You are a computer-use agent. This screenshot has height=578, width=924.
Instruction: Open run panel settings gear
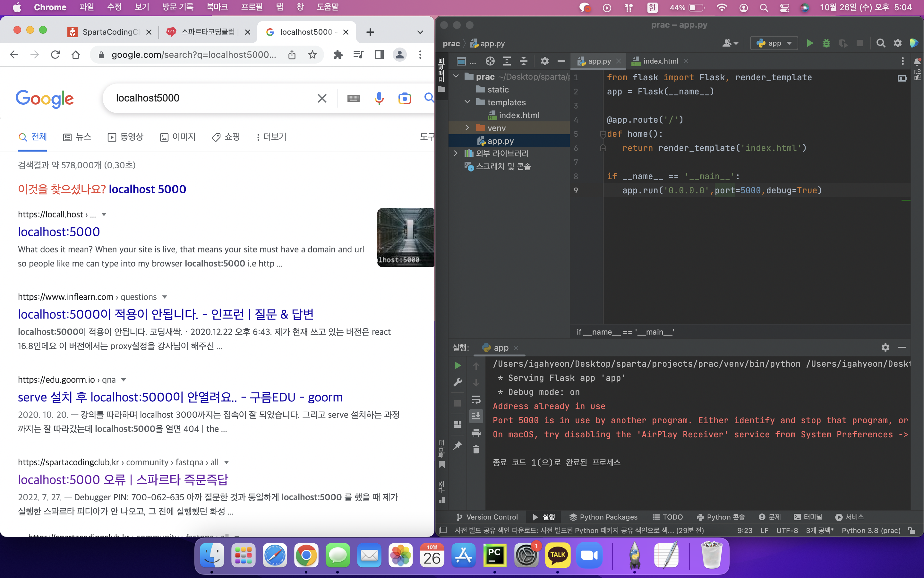pos(886,347)
